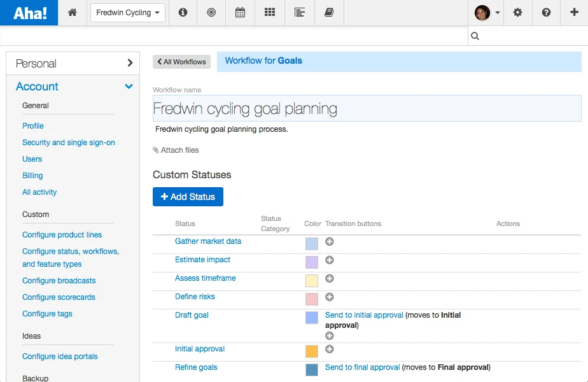Open All activity page
Screen dimensions: 588x382
(39, 192)
